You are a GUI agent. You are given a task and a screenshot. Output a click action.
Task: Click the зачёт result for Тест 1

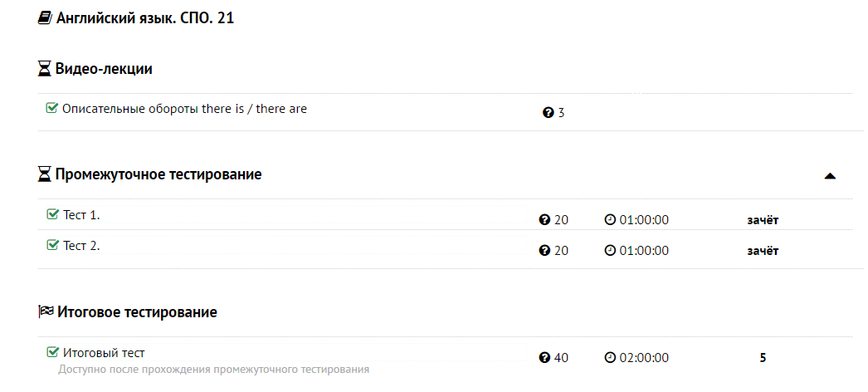pos(762,220)
